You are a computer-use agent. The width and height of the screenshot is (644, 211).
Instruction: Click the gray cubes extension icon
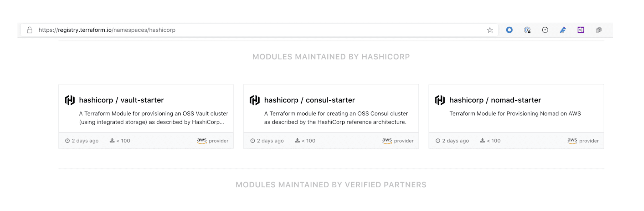click(598, 30)
